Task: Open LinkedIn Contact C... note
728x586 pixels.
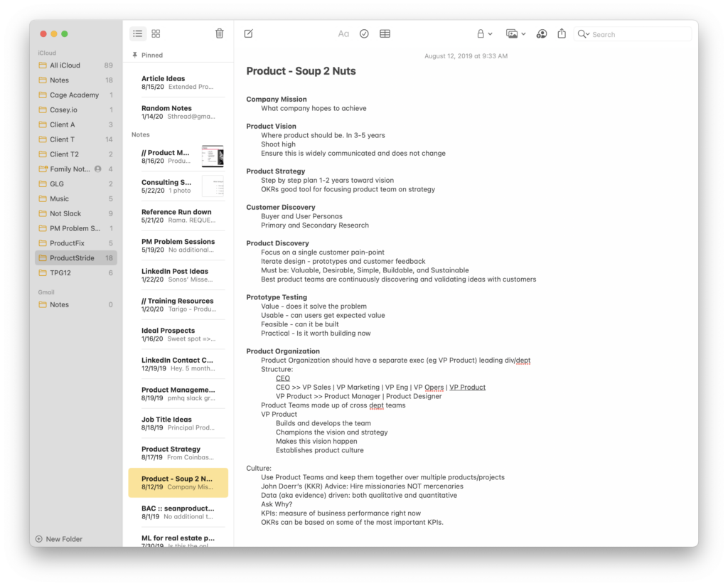Action: [178, 365]
